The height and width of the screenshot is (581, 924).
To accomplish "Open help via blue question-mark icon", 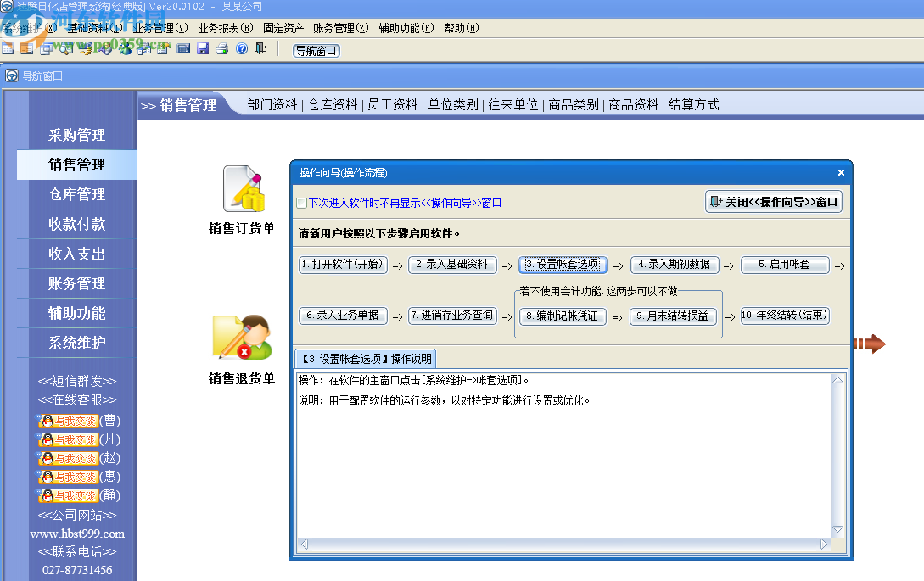I will click(242, 48).
